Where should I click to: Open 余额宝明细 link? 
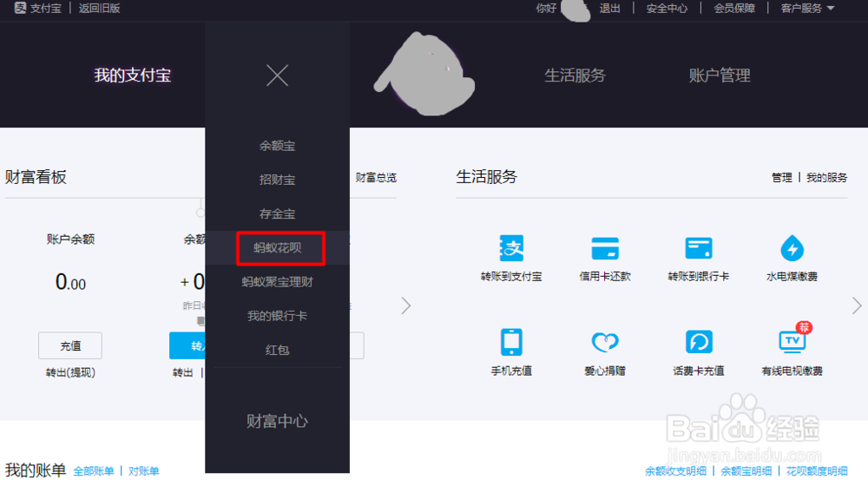[x=746, y=471]
